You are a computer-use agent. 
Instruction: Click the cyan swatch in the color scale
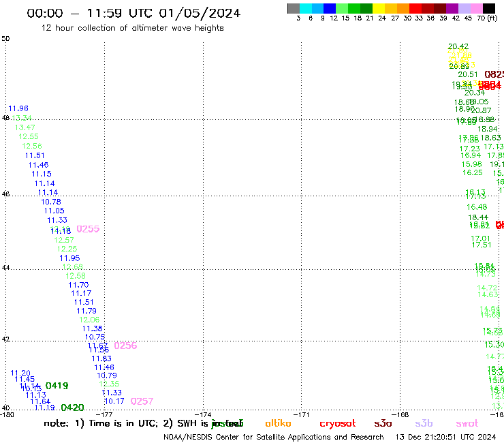click(306, 8)
